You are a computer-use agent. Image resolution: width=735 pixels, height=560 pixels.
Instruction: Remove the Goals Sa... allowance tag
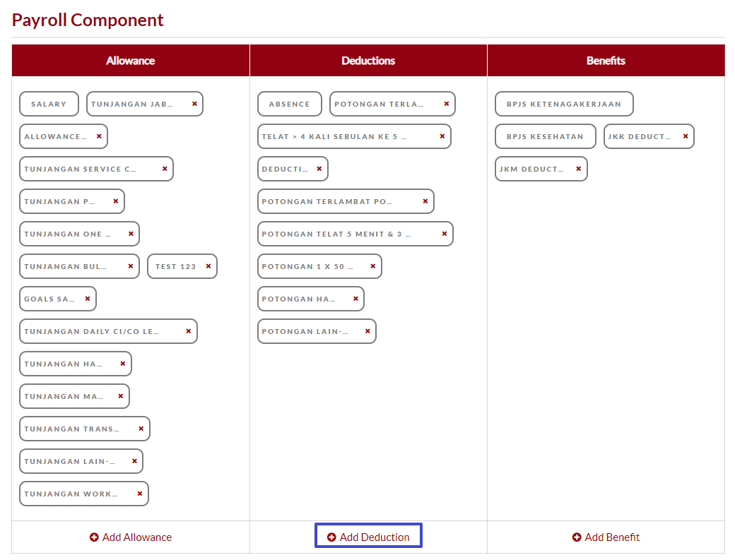88,299
